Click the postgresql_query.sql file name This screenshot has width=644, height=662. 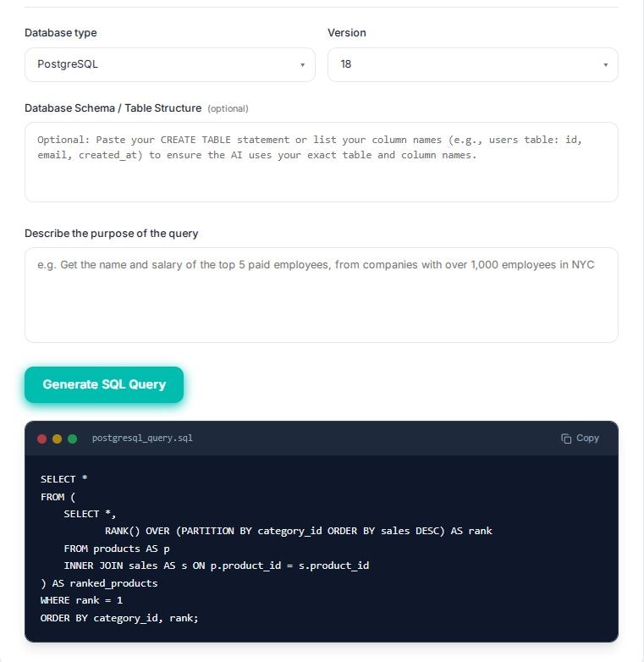(142, 439)
